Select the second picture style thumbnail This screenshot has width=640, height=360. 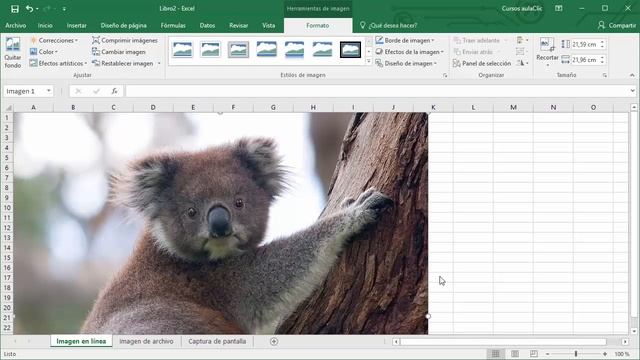(210, 50)
